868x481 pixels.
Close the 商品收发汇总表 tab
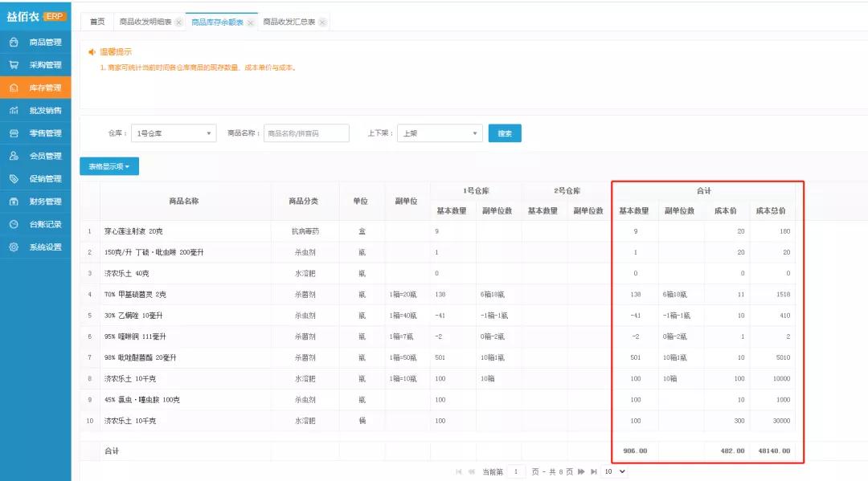click(x=322, y=22)
